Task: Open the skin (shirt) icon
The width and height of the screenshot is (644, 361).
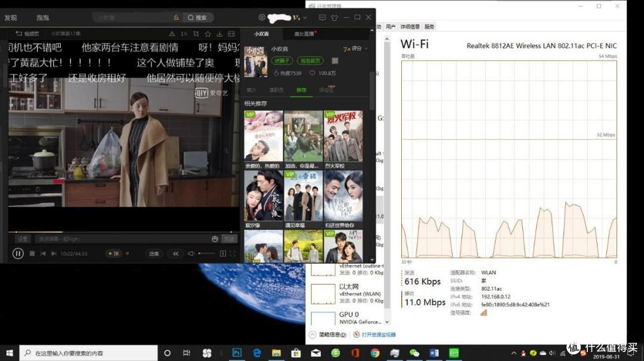Action: click(335, 18)
